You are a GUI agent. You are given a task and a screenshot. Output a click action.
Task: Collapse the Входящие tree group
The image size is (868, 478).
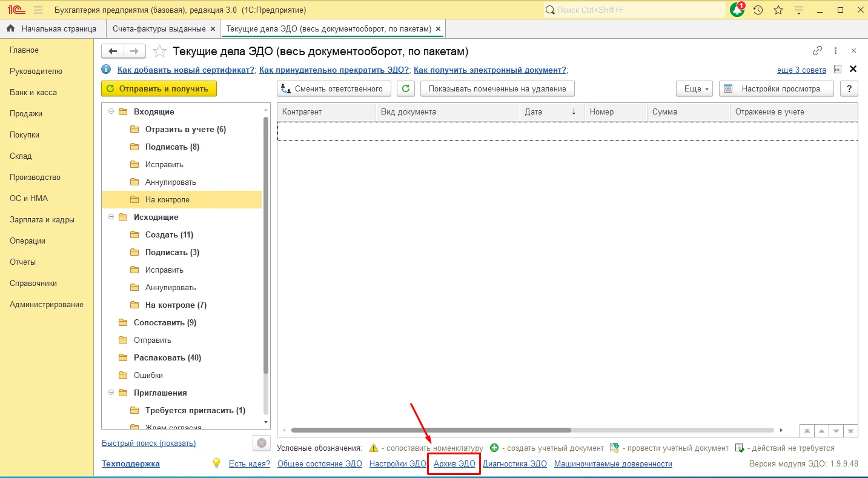tap(111, 111)
